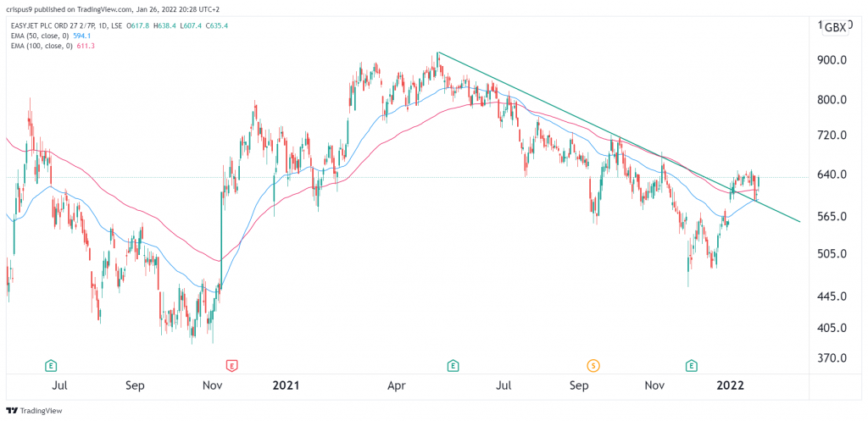Viewport: 868px width, 421px height.
Task: Click green E marker above April label
Action: (x=453, y=365)
